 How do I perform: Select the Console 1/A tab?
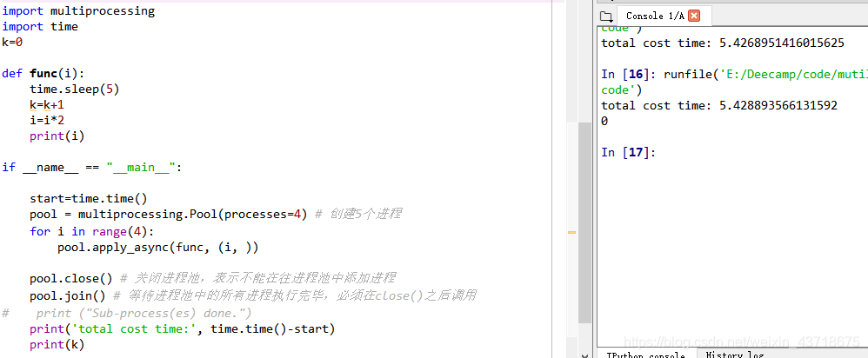(x=664, y=16)
